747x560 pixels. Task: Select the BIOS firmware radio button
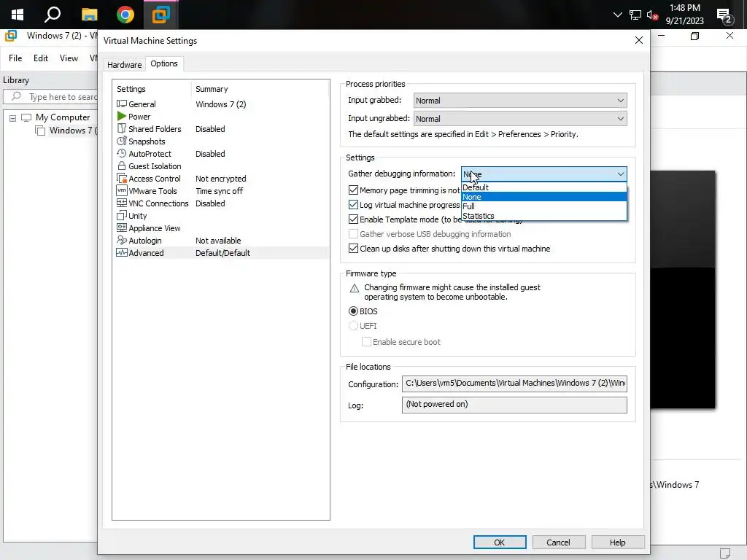(x=353, y=311)
